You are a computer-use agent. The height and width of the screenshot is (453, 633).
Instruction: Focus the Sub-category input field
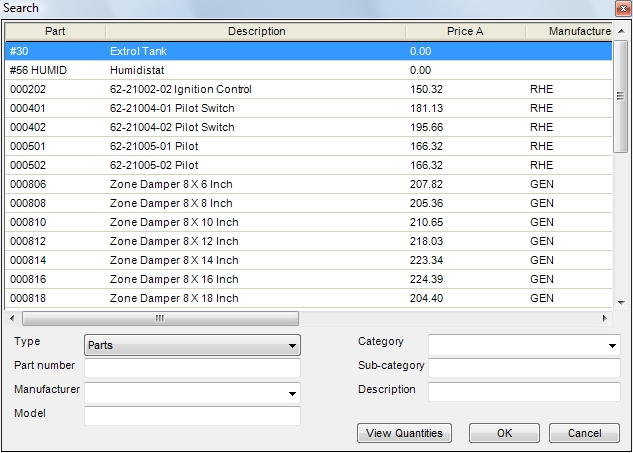pos(524,368)
